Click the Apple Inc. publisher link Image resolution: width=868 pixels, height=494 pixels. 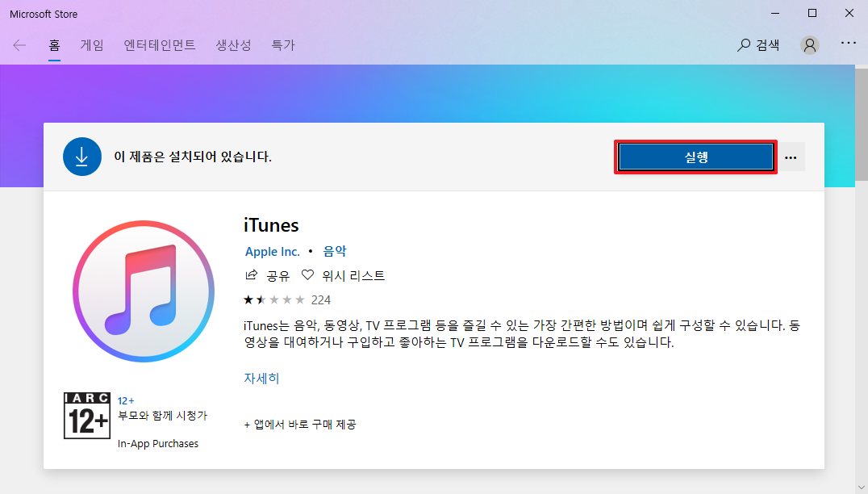(x=272, y=251)
